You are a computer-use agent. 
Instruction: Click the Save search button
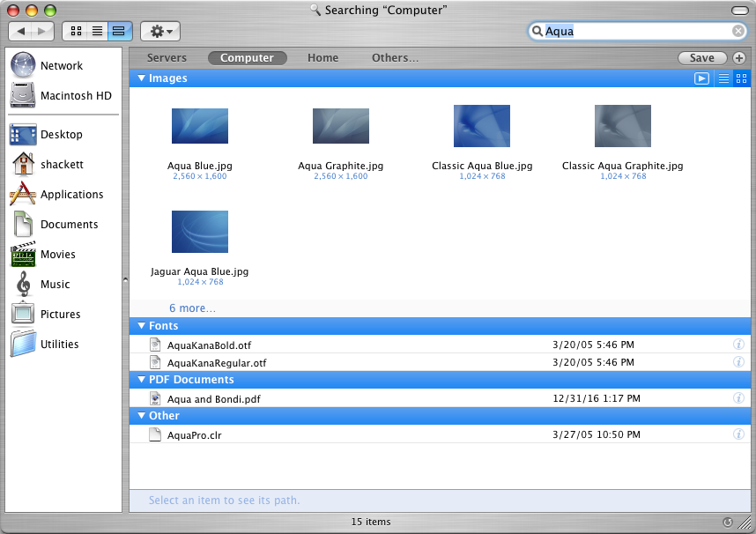pos(701,58)
